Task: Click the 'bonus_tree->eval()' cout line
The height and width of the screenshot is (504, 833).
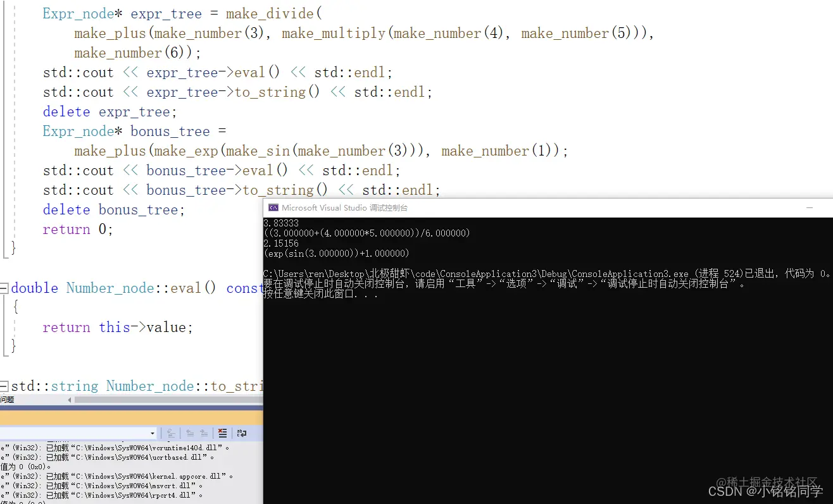Action: click(x=222, y=170)
